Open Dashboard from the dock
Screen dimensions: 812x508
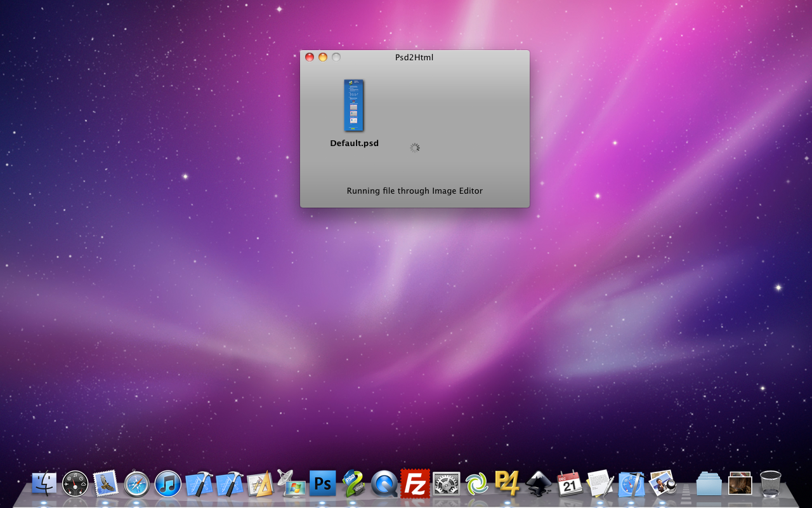click(x=75, y=484)
